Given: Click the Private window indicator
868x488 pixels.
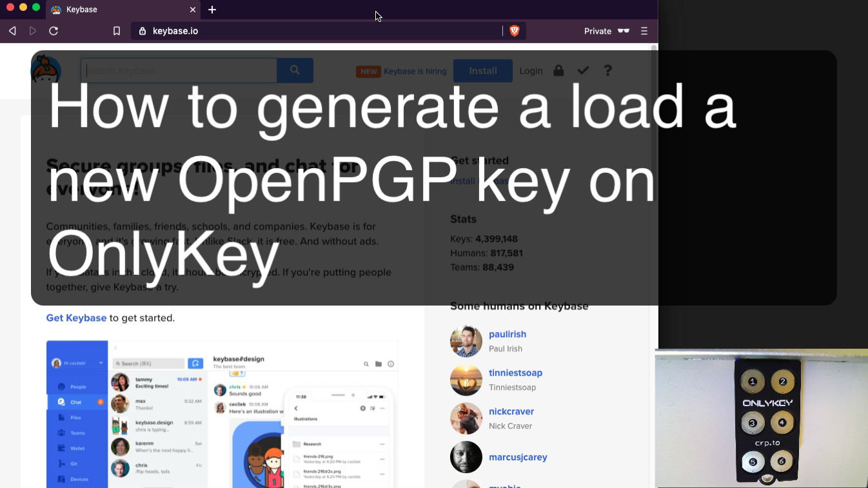Looking at the screenshot, I should pos(606,31).
